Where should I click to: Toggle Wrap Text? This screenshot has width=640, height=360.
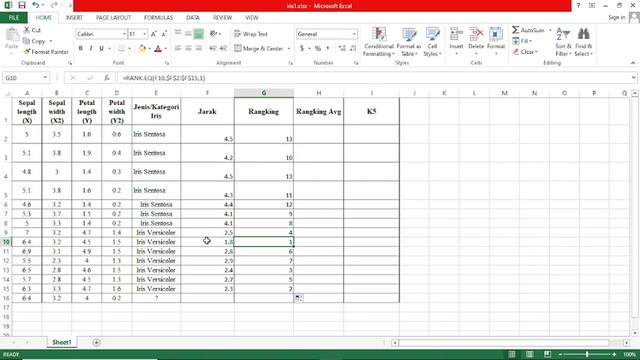coord(251,34)
